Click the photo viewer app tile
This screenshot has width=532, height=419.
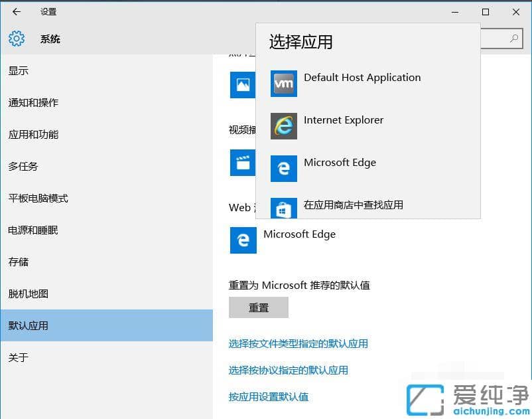(243, 85)
